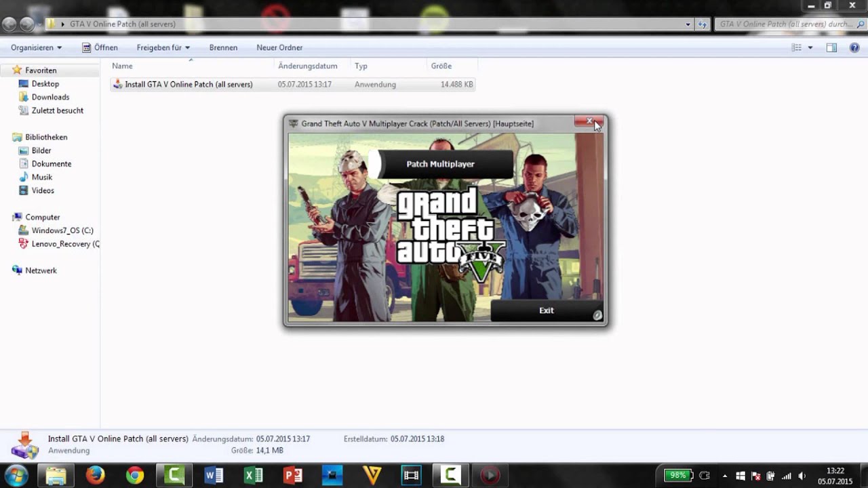The width and height of the screenshot is (868, 488).
Task: Click the Windows Start button
Action: pyautogui.click(x=16, y=475)
